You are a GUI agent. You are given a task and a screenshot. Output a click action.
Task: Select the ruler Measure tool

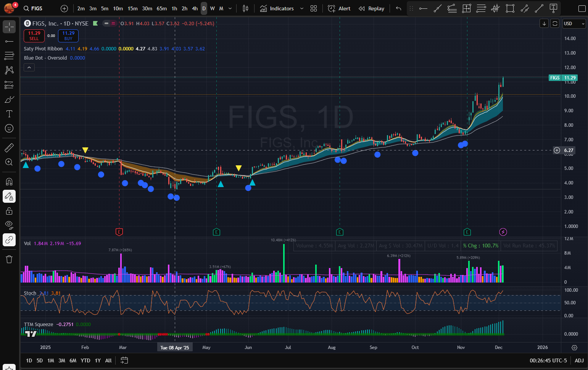[x=9, y=147]
